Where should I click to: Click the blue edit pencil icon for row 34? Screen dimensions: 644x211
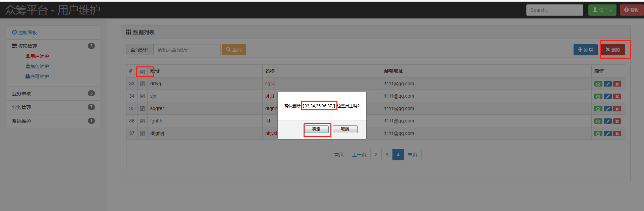[607, 96]
